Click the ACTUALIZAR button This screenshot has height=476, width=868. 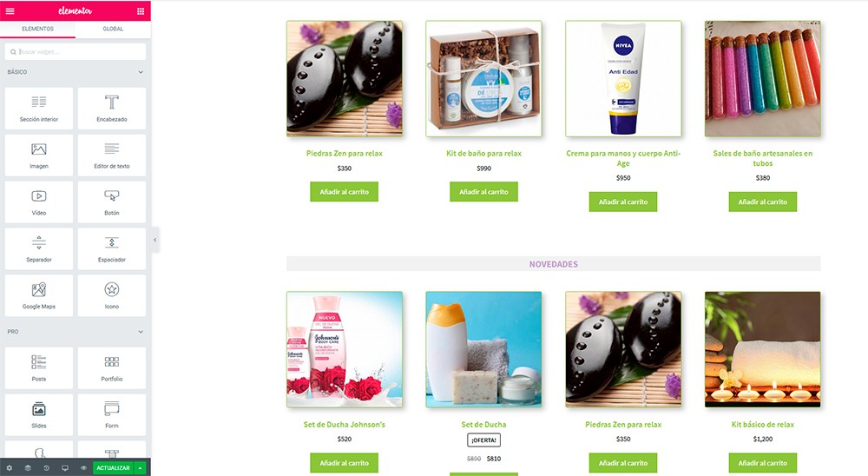coord(113,467)
